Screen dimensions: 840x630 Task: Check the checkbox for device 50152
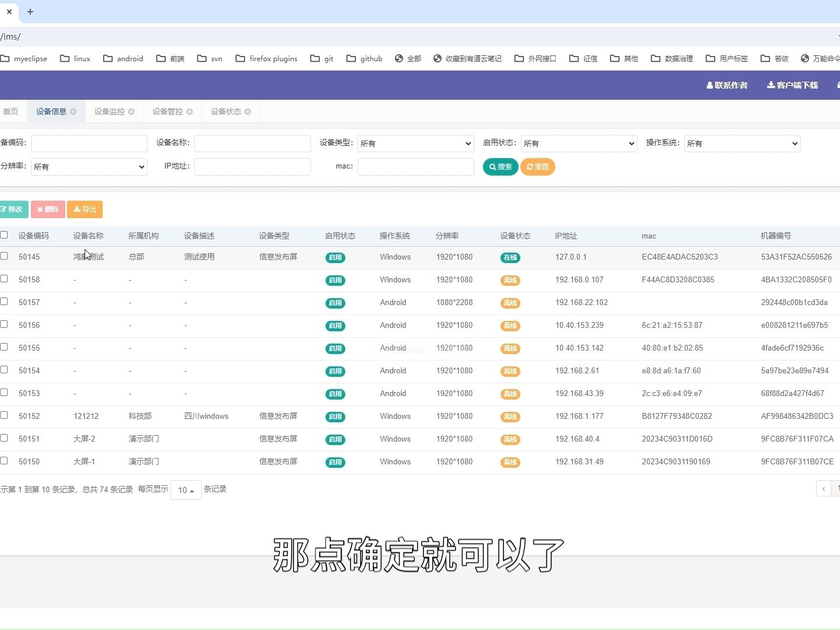point(4,414)
